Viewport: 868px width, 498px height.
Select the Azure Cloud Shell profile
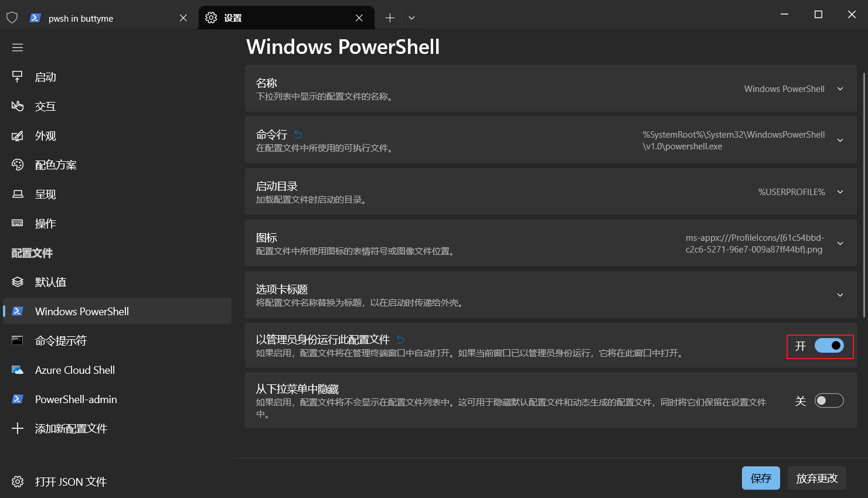coord(75,370)
